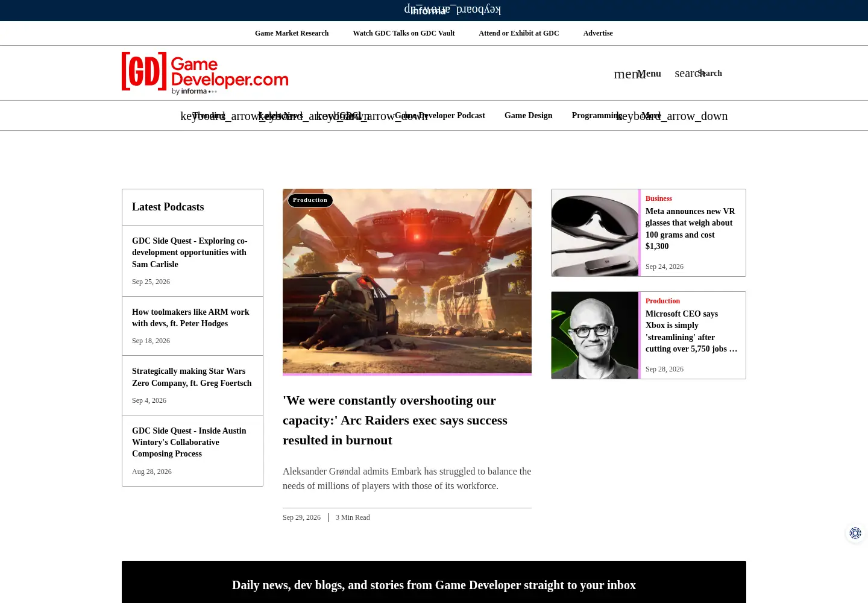Screen dimensions: 868x603
Task: Read Meta announces new VR glasses article
Action: point(691,229)
